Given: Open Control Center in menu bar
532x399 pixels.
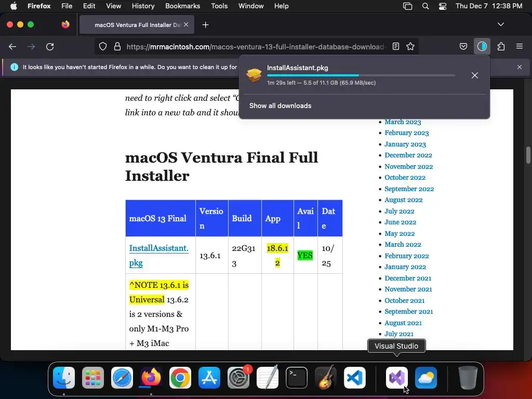Looking at the screenshot, I should (x=443, y=6).
